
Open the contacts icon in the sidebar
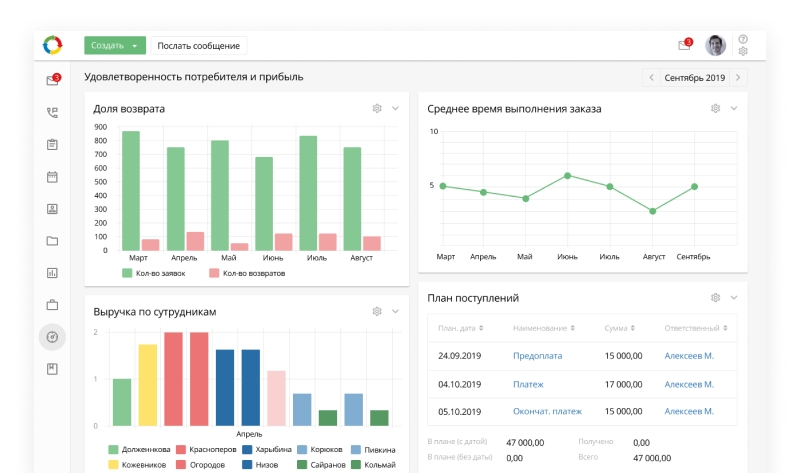(52, 209)
